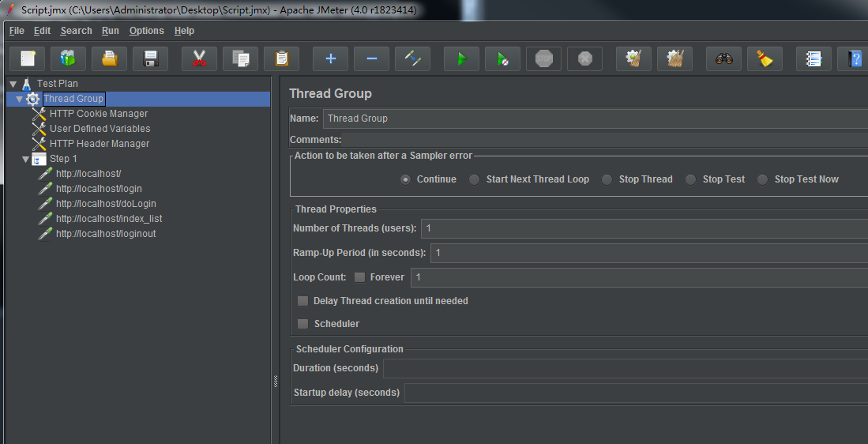Collapse all nodes with minus icon
868x444 pixels.
coord(371,58)
